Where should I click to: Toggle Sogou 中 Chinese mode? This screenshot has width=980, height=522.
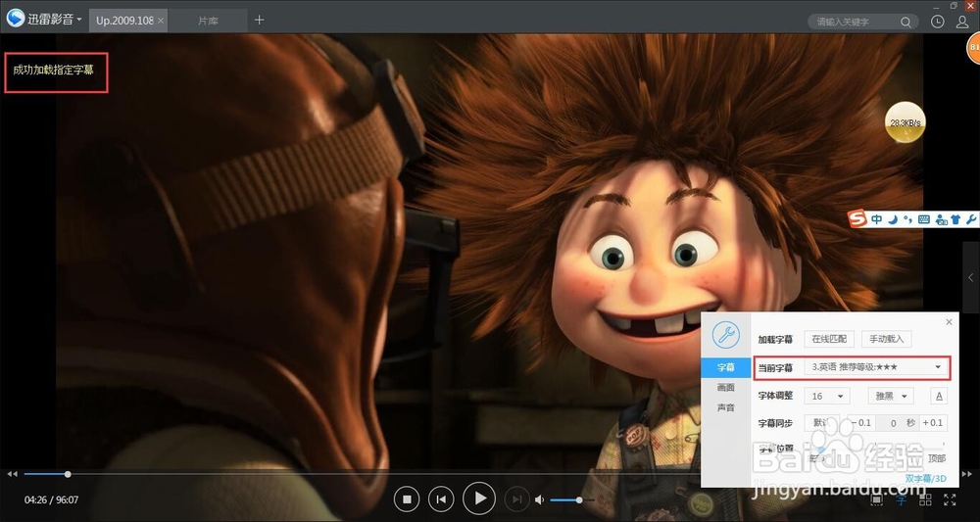pos(877,219)
